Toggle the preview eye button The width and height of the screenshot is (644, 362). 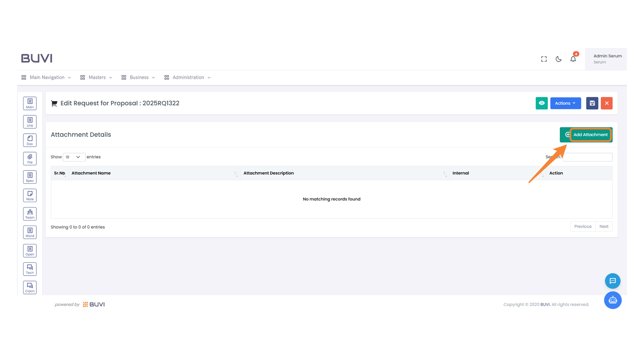pyautogui.click(x=541, y=103)
